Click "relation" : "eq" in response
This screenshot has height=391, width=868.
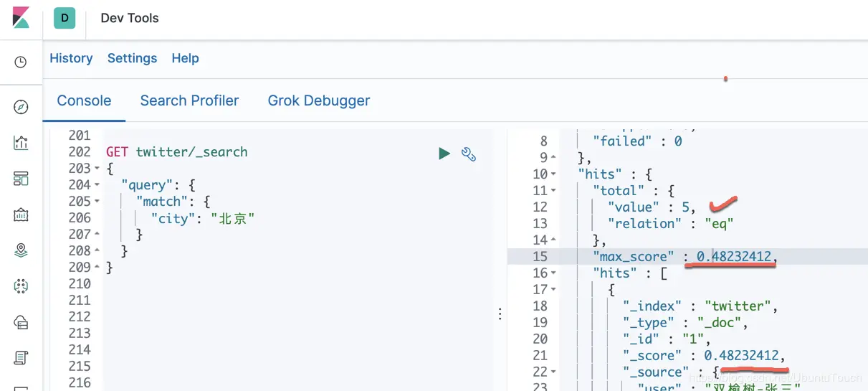tap(671, 224)
